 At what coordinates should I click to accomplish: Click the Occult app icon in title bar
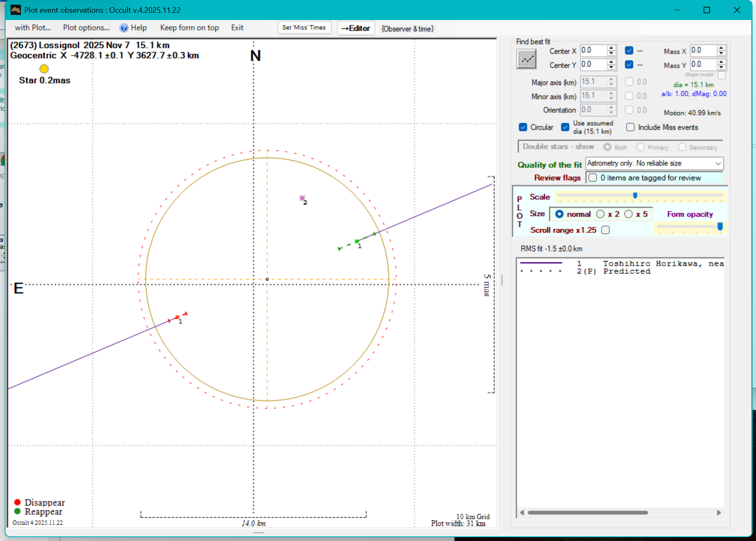(x=16, y=10)
